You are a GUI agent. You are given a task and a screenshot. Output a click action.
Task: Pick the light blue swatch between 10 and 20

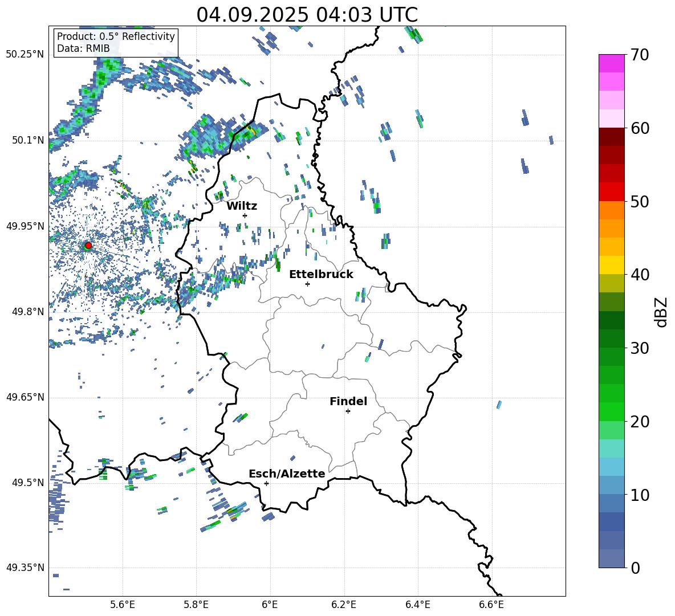612,467
